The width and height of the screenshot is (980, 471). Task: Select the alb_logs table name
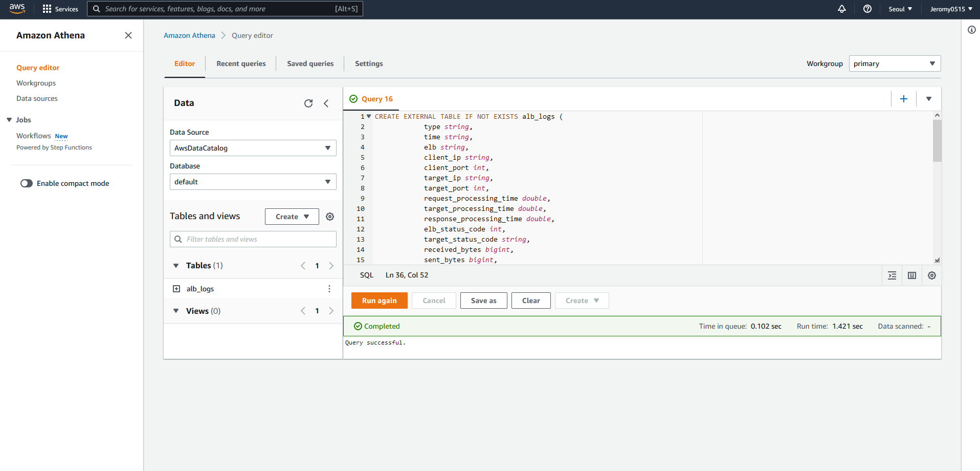point(200,289)
